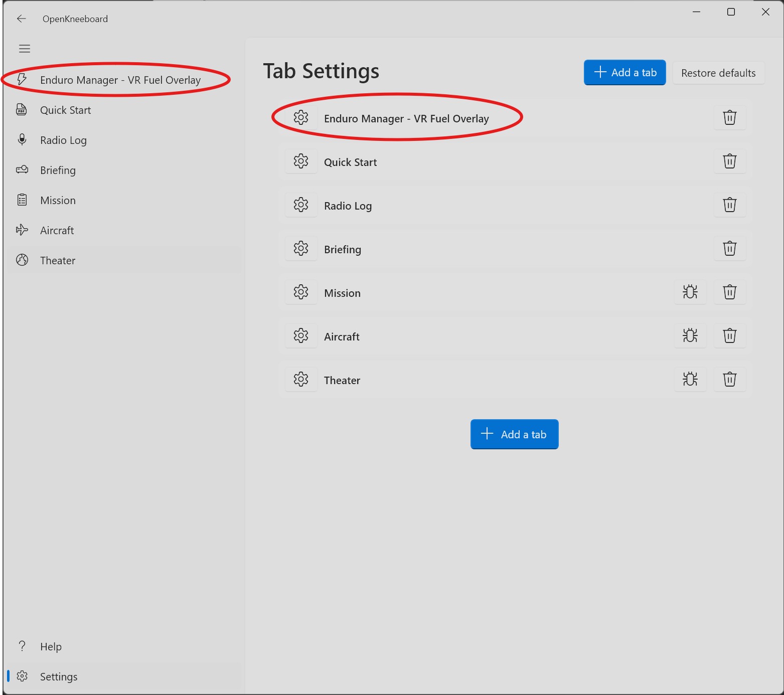Click Aircraft text in tab list
Viewport: 784px width, 695px height.
(x=342, y=337)
